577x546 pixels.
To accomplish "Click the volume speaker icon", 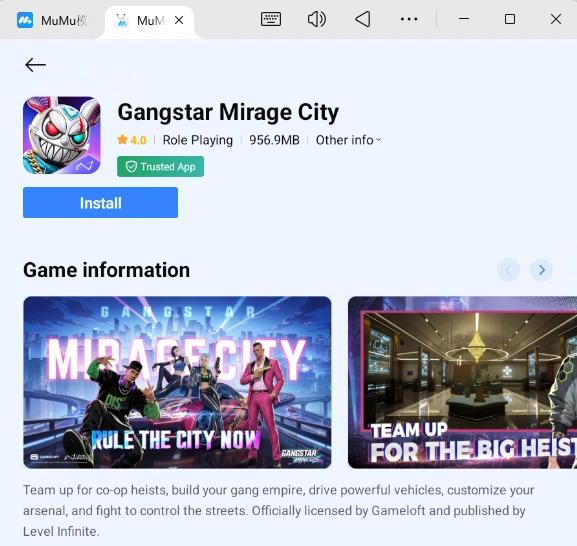I will point(316,19).
